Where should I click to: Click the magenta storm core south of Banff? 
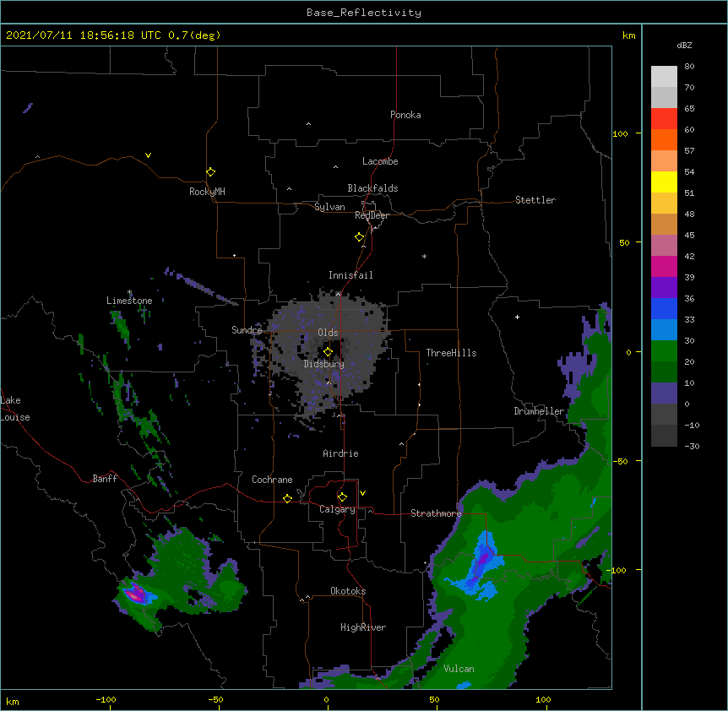[x=134, y=594]
